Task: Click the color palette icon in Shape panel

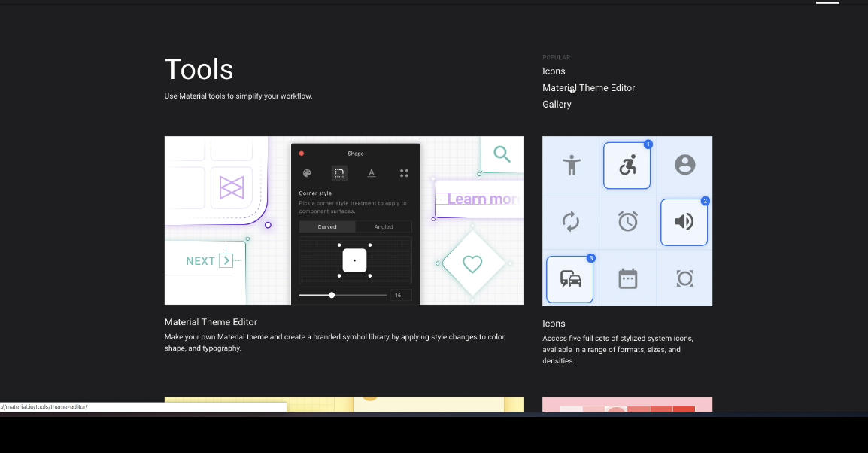Action: [x=307, y=173]
